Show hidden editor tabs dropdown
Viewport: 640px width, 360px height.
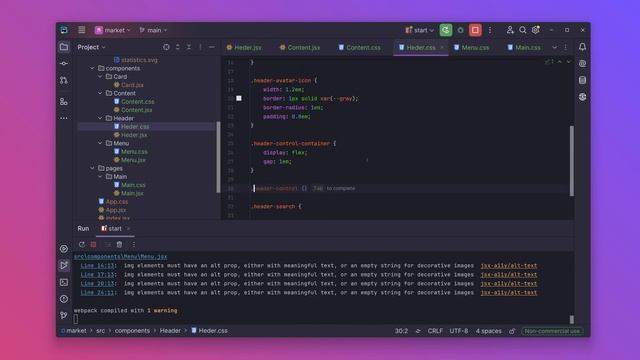tap(554, 47)
